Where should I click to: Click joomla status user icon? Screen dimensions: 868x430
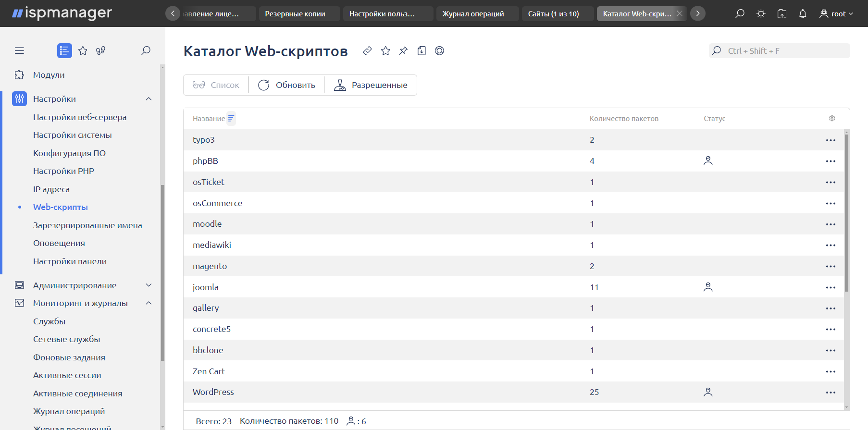[708, 287]
